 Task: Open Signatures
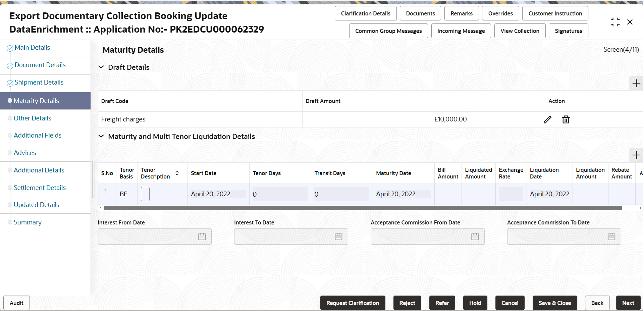pos(569,31)
